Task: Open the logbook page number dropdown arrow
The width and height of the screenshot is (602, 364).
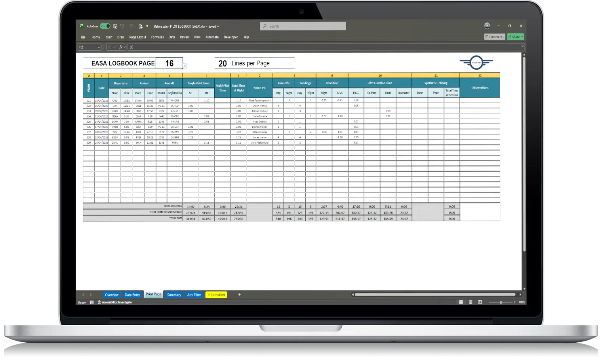Action: coord(185,66)
